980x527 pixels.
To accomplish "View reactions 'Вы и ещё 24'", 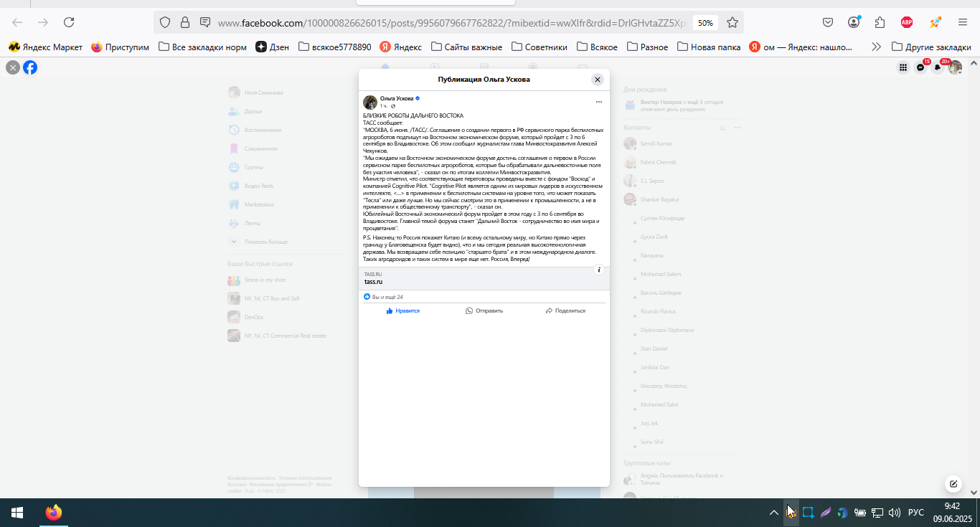I will coord(384,297).
